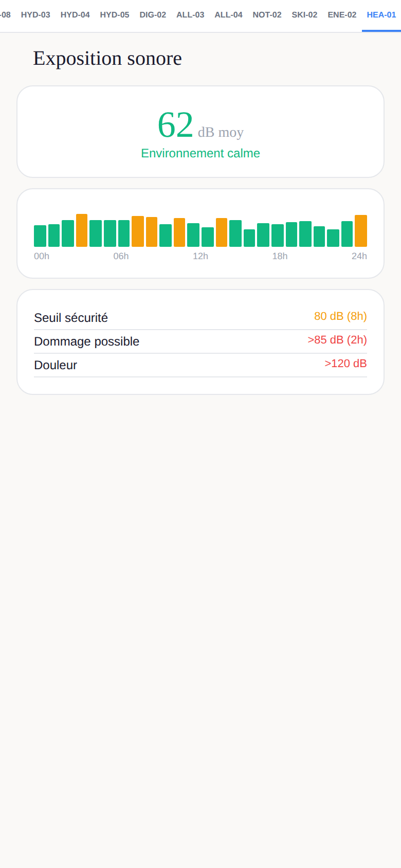Select the Douleur threshold row
The width and height of the screenshot is (401, 868).
[200, 365]
